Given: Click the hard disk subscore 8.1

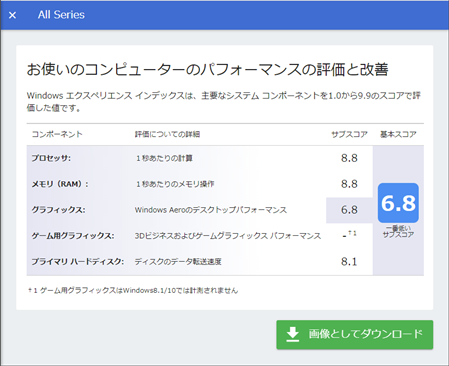Looking at the screenshot, I should tap(349, 262).
